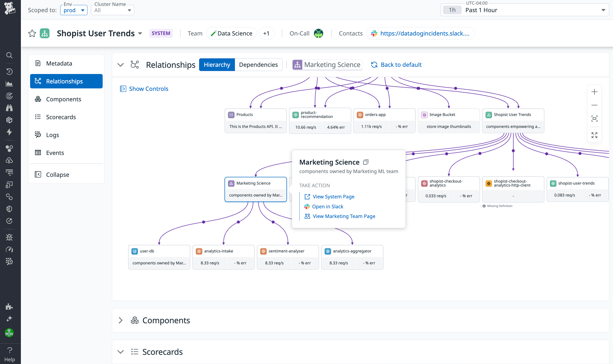The image size is (613, 364).
Task: Collapse the left navigation panel
Action: (x=57, y=175)
